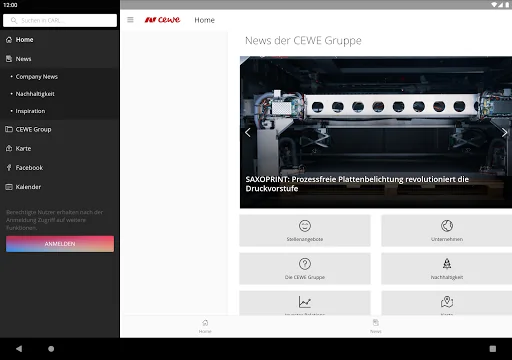512x360 pixels.
Task: Show previous news slide arrow
Action: point(248,133)
